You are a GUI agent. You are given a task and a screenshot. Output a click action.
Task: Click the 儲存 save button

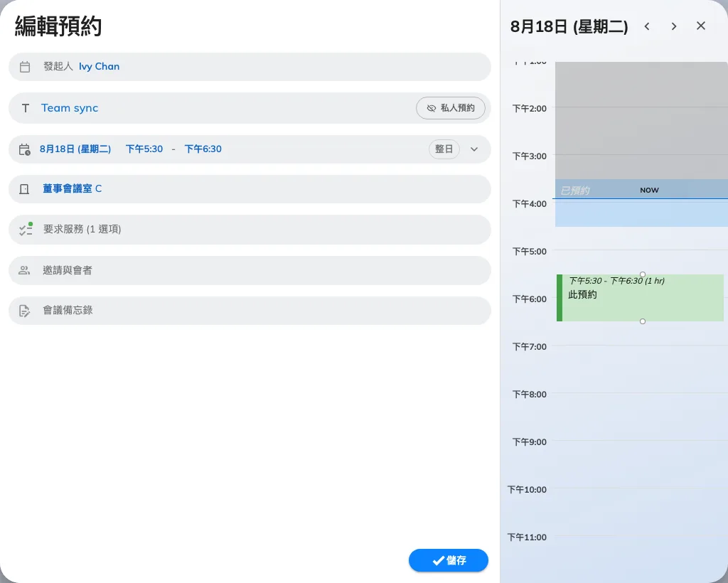(449, 560)
